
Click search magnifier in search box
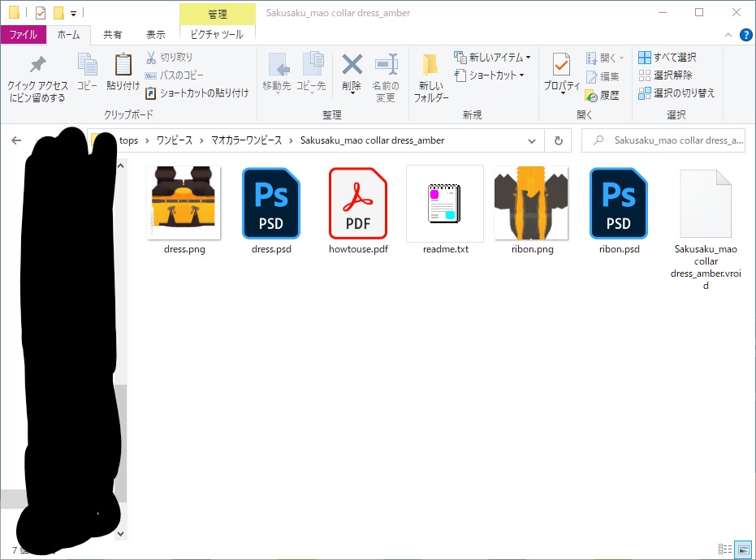pos(598,140)
